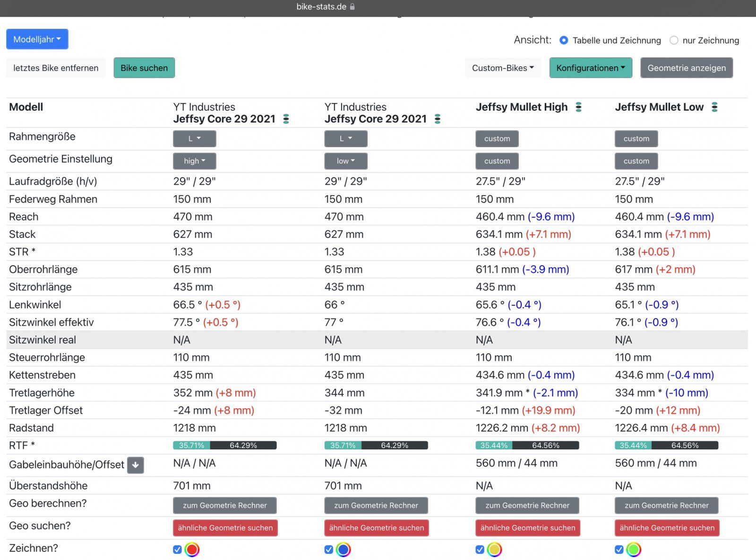The height and width of the screenshot is (560, 756).
Task: Click the 'Tretlager Offset' row label
Action: point(46,410)
